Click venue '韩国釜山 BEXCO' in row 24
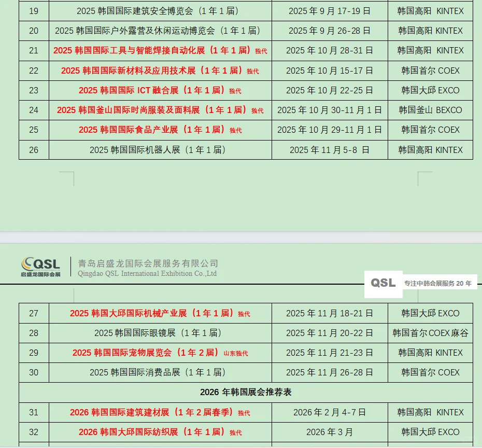 coord(430,110)
